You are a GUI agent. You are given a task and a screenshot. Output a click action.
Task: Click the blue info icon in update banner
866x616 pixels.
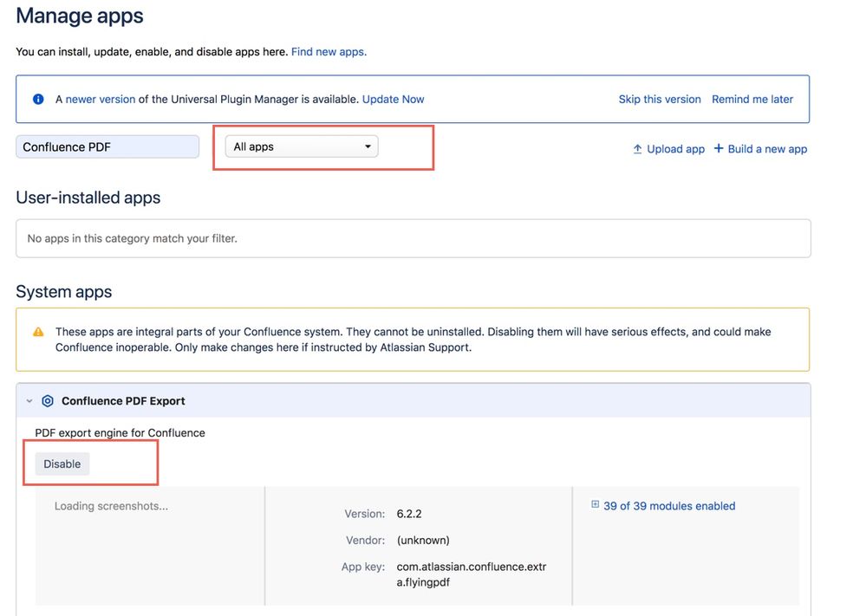[x=38, y=100]
